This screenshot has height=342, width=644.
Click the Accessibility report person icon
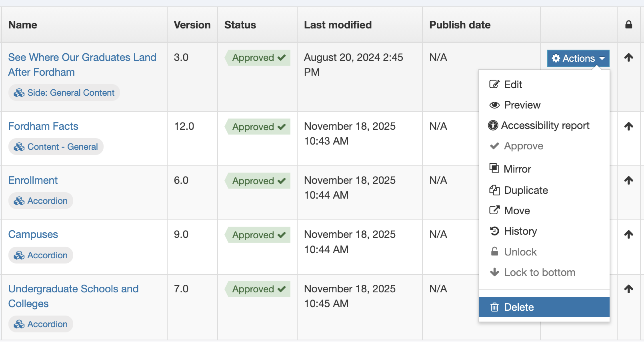[x=493, y=125]
